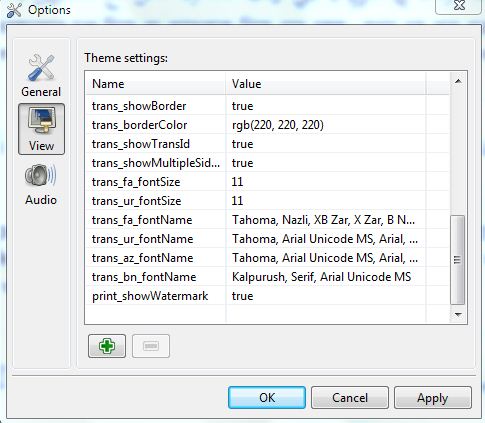Click the theme settings scrollbar thumb

(x=457, y=260)
